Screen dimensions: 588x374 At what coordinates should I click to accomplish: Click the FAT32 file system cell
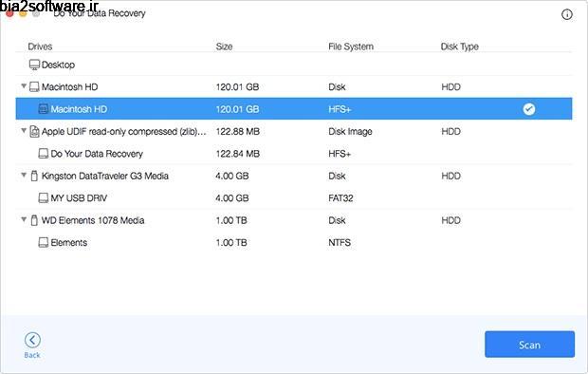click(x=340, y=197)
